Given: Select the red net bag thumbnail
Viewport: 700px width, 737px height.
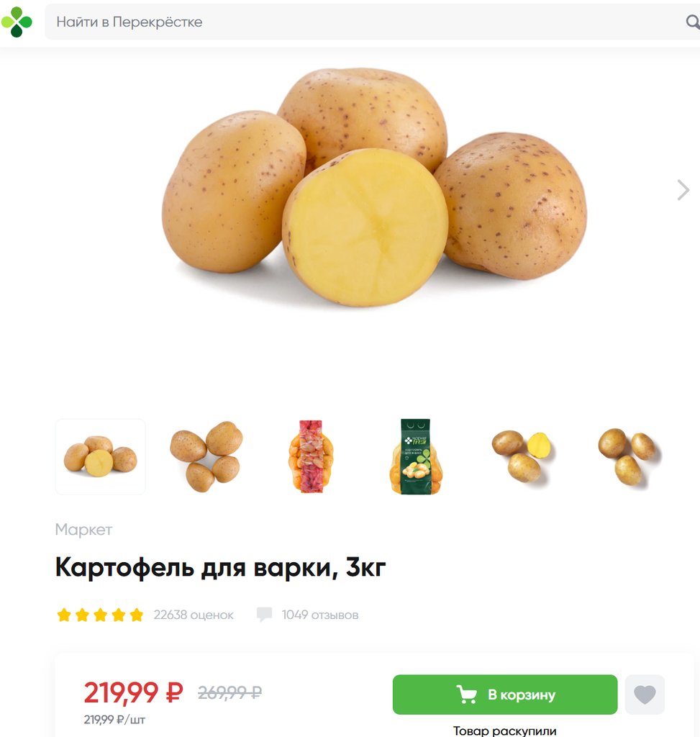Looking at the screenshot, I should pyautogui.click(x=311, y=456).
